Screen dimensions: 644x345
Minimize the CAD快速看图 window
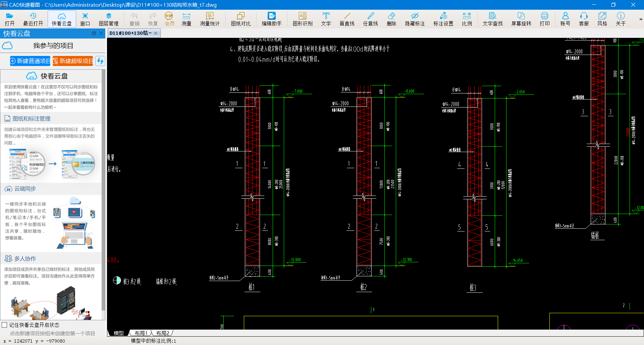click(x=594, y=5)
